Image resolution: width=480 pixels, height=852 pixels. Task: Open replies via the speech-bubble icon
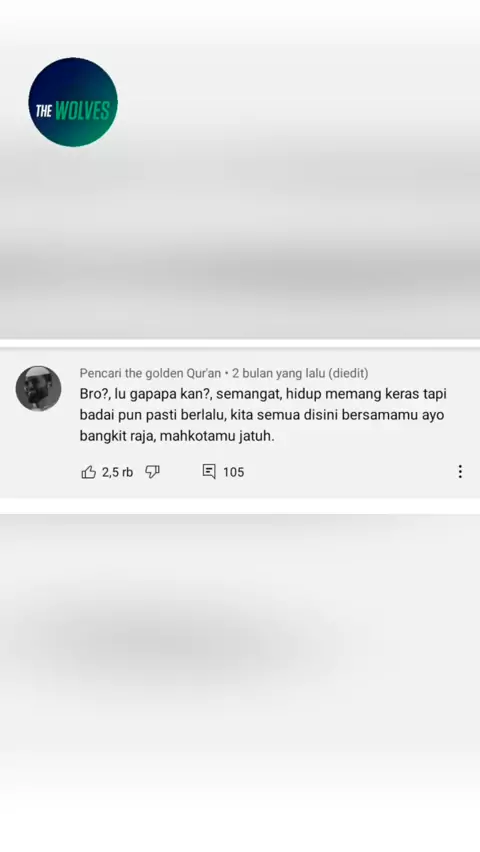209,472
